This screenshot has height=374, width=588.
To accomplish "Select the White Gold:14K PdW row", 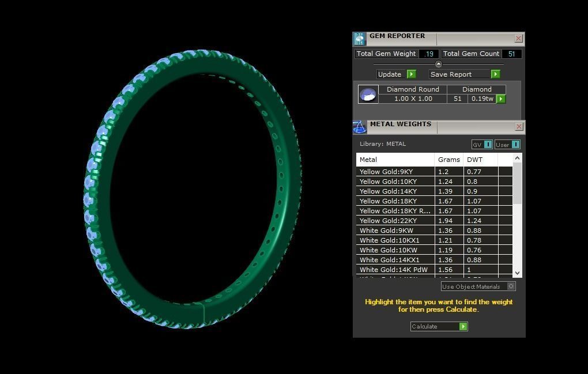I will pyautogui.click(x=434, y=270).
